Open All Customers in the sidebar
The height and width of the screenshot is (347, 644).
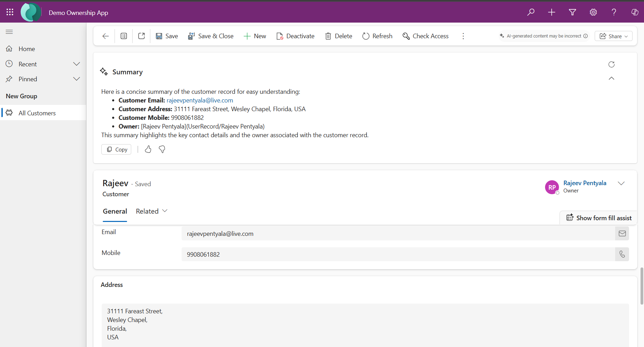point(37,113)
